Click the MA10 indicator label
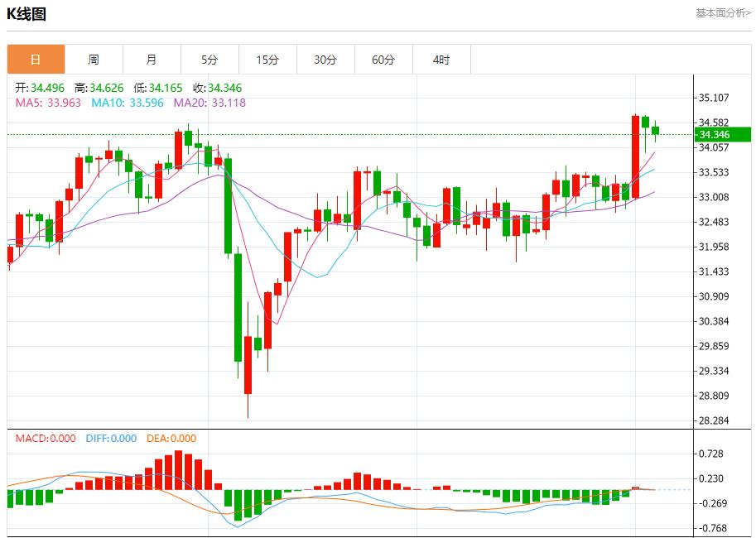The image size is (756, 538). tap(128, 103)
